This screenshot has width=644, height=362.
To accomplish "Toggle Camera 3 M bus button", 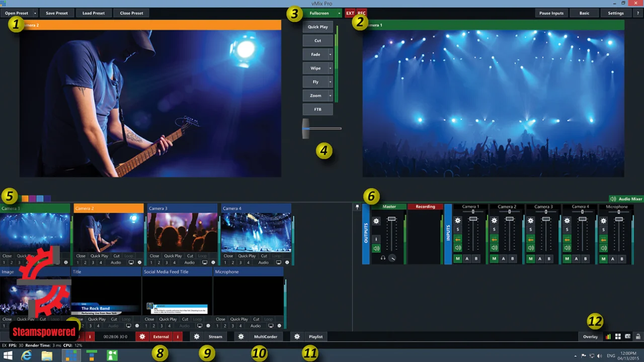I will [531, 258].
